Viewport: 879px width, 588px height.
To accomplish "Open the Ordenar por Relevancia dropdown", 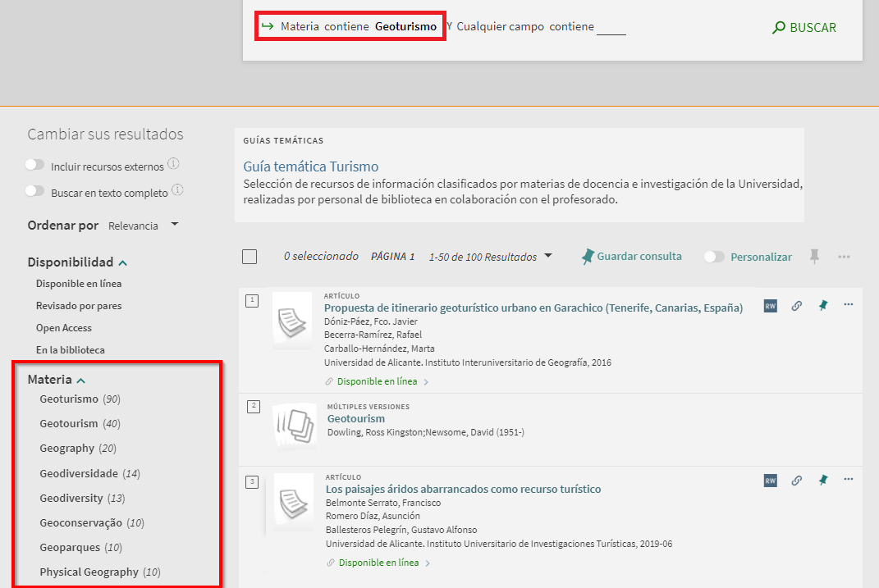I will click(x=143, y=226).
